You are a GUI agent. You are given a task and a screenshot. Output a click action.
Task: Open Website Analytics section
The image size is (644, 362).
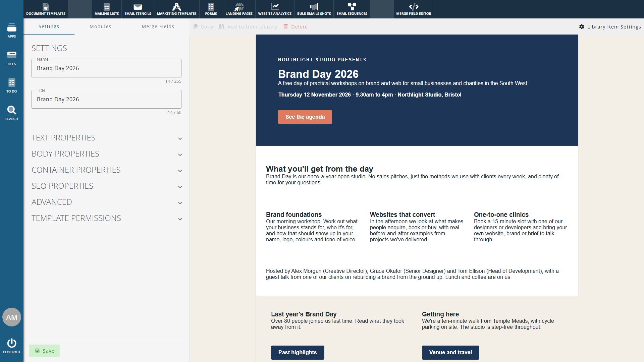(275, 9)
